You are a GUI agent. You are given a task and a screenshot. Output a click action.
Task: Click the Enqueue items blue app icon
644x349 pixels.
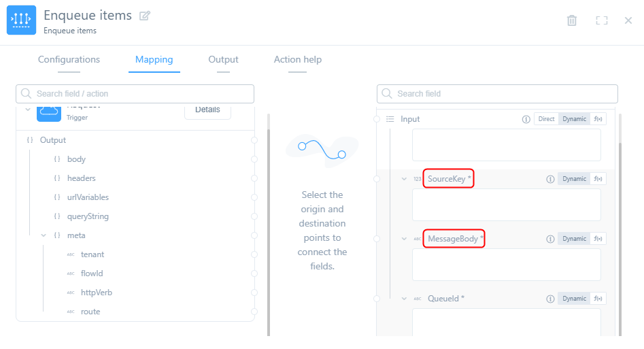(21, 20)
